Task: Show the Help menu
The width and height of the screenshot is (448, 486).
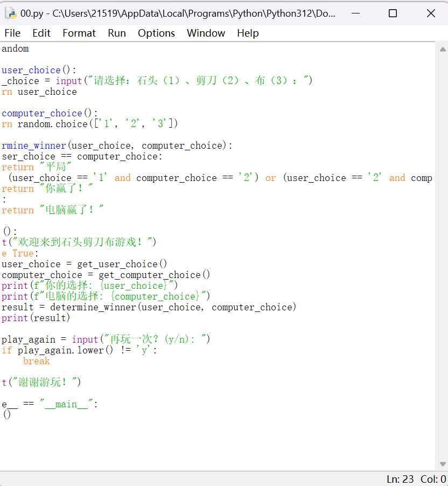Action: tap(248, 33)
